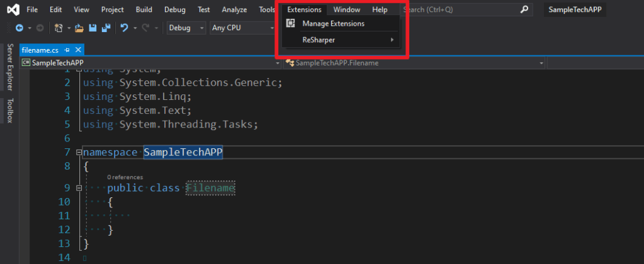Close the filename.cs tab

79,50
